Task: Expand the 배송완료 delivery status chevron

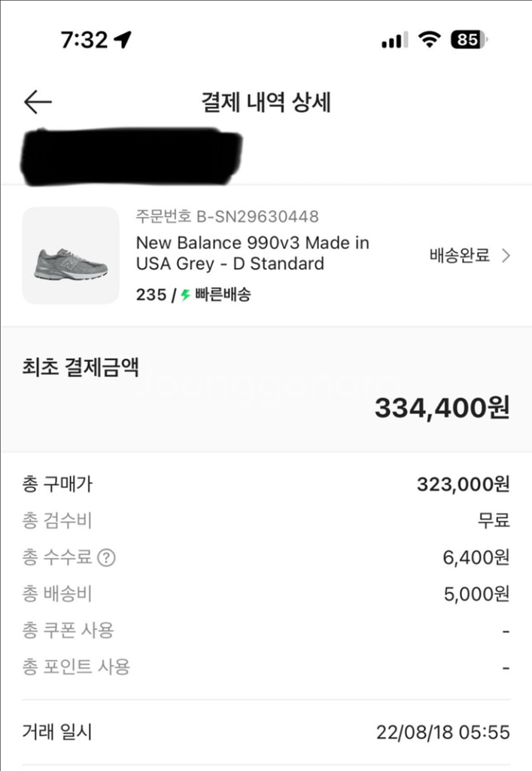Action: pos(506,256)
